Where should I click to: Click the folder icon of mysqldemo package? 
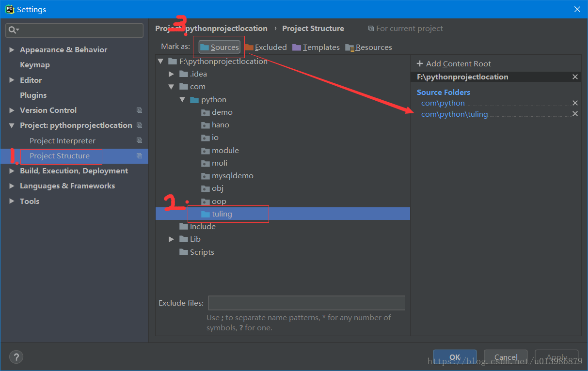(205, 176)
